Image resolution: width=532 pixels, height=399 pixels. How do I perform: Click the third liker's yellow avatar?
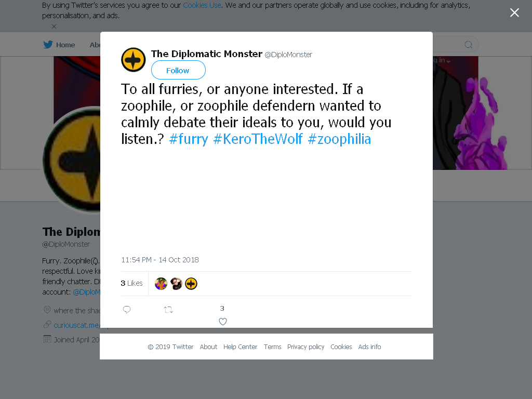pos(191,283)
